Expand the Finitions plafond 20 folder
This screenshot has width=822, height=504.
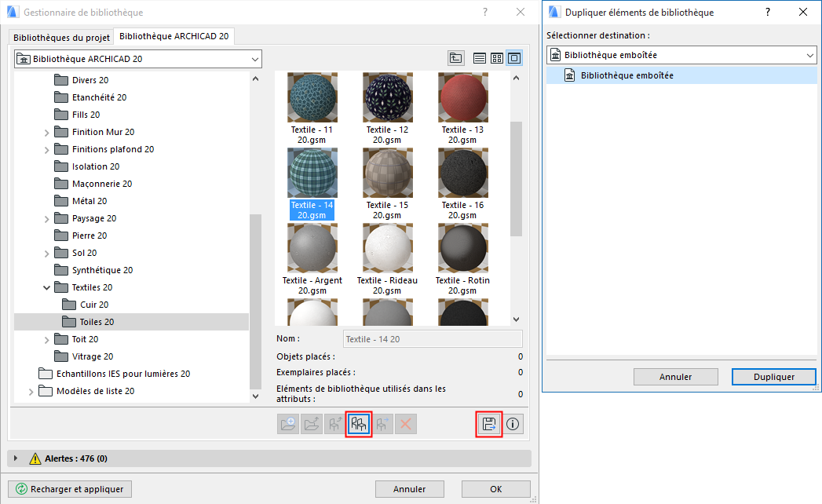pos(46,150)
